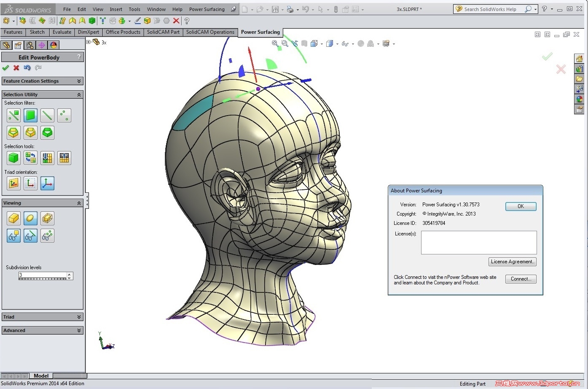This screenshot has height=389, width=588.
Task: Open the Power Surfacing menu
Action: tap(207, 9)
